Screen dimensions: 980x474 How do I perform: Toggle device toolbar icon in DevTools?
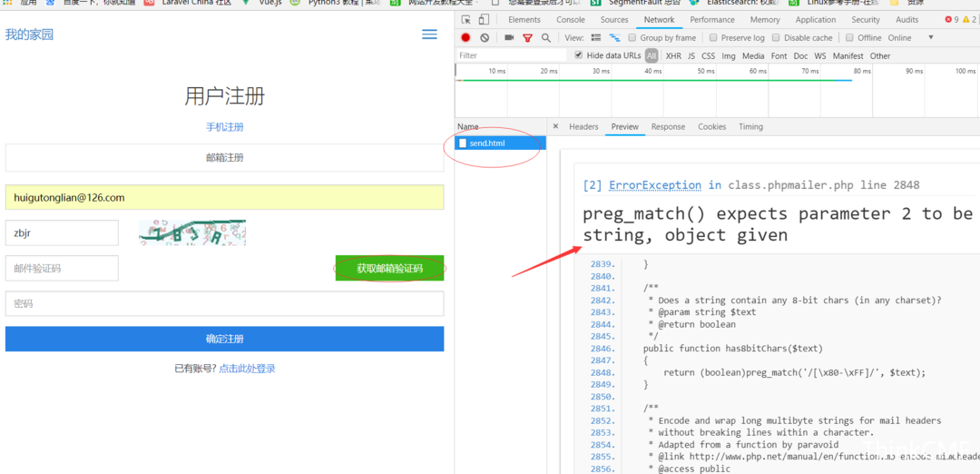[484, 20]
